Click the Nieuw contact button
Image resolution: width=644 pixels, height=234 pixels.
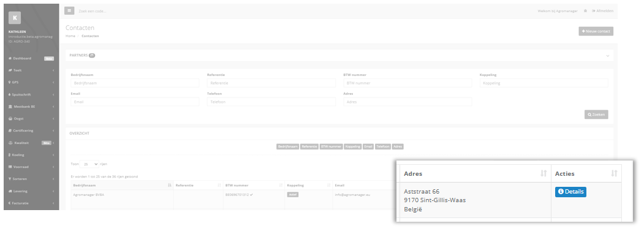[596, 31]
